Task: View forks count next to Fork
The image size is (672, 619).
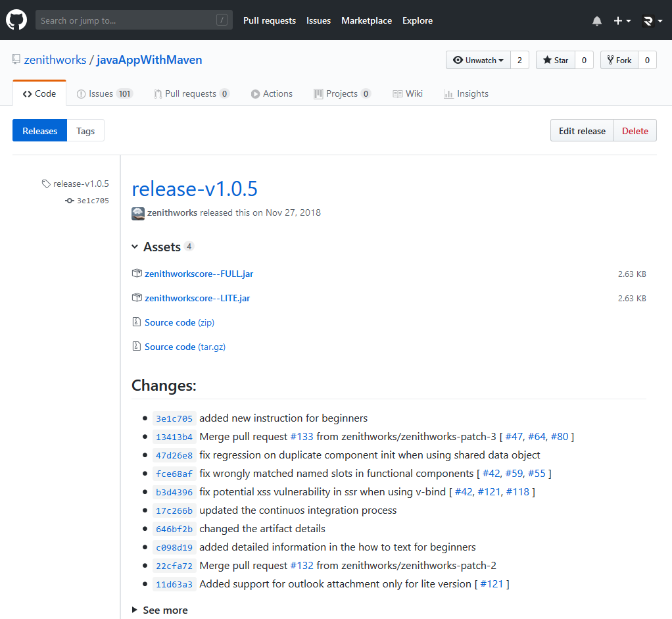Action: 647,60
